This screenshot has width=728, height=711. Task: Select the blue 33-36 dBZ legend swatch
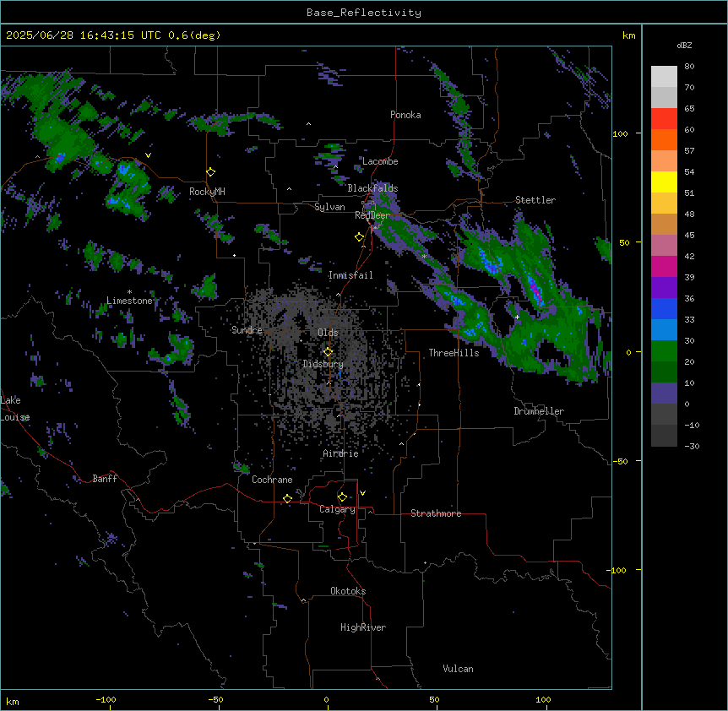click(664, 308)
